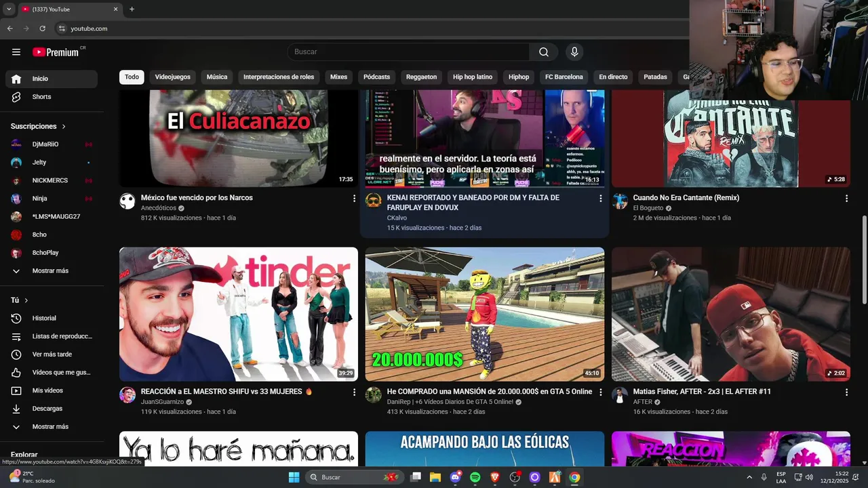Screen dimensions: 868x488
Task: Select the Mixes filter chip
Action: coord(338,77)
